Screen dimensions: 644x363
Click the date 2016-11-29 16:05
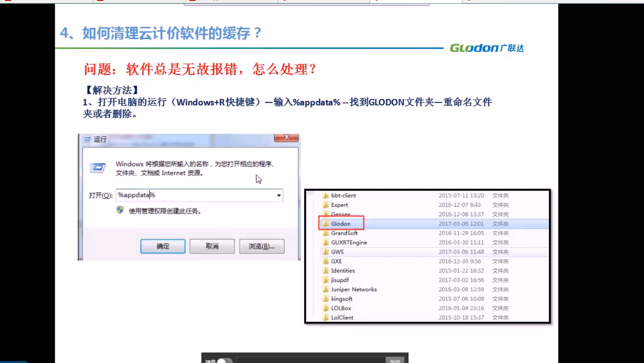click(x=461, y=233)
